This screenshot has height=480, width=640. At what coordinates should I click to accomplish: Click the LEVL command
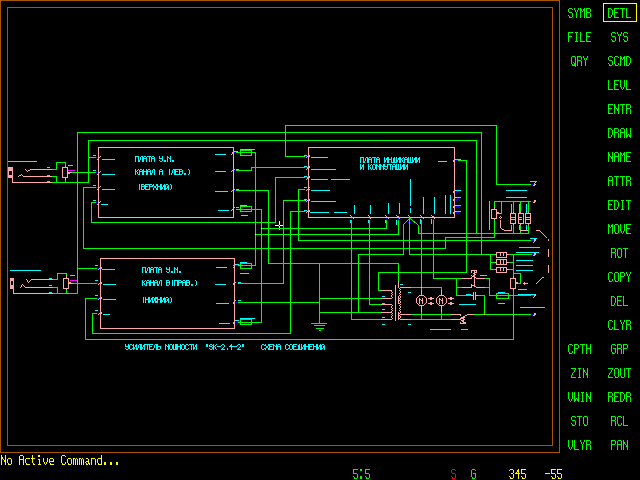619,85
